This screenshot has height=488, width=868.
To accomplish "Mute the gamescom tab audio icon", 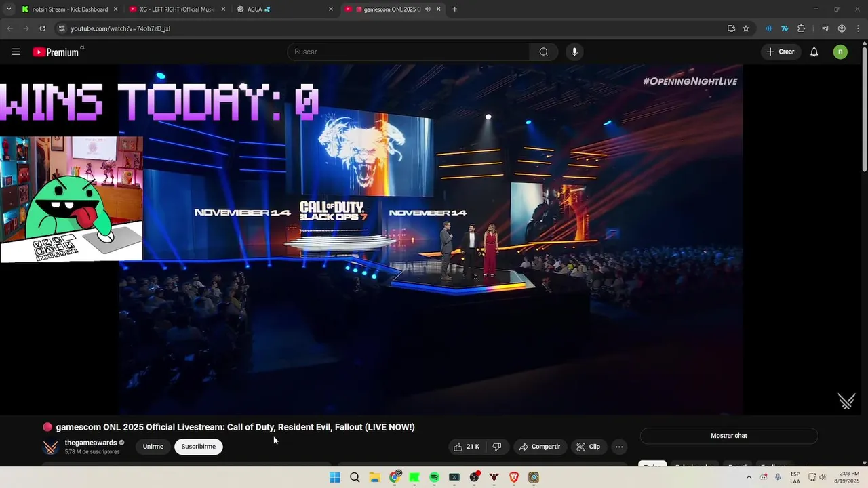I will pos(428,9).
